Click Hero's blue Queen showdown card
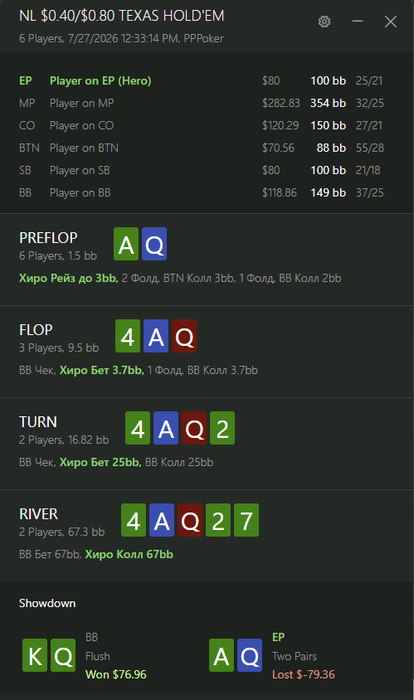This screenshot has height=700, width=414. click(x=250, y=655)
